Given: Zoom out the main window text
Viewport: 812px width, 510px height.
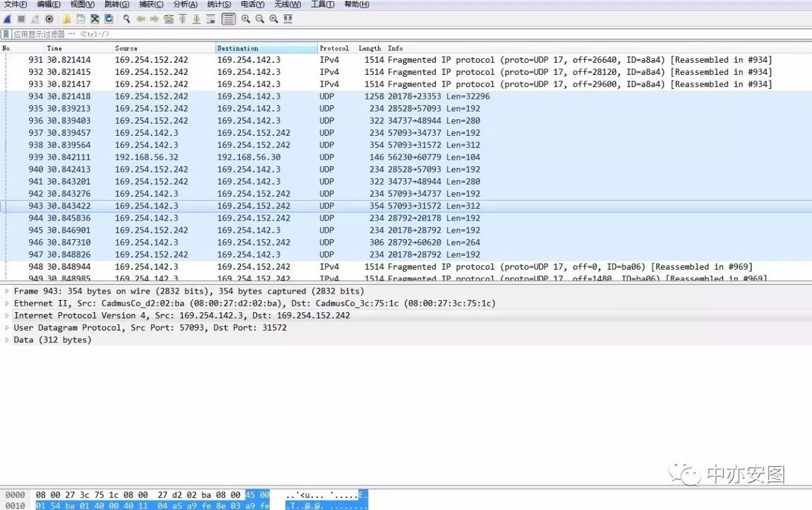Looking at the screenshot, I should point(259,19).
